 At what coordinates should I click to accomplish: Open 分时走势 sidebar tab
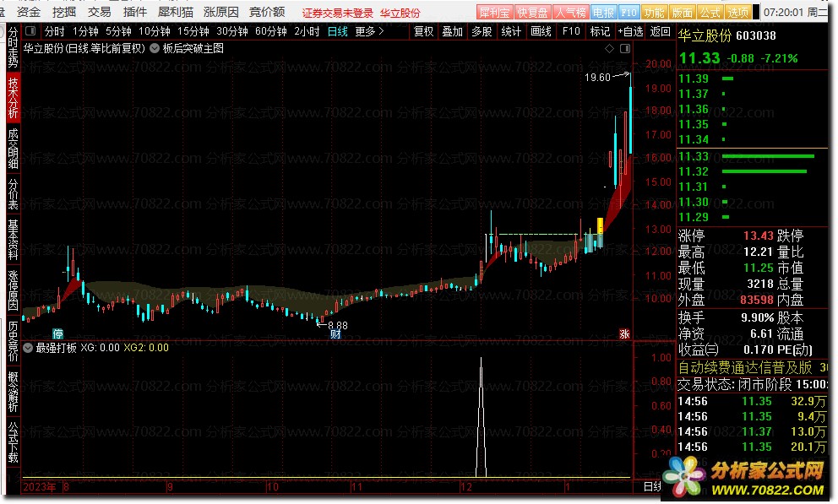[x=13, y=48]
